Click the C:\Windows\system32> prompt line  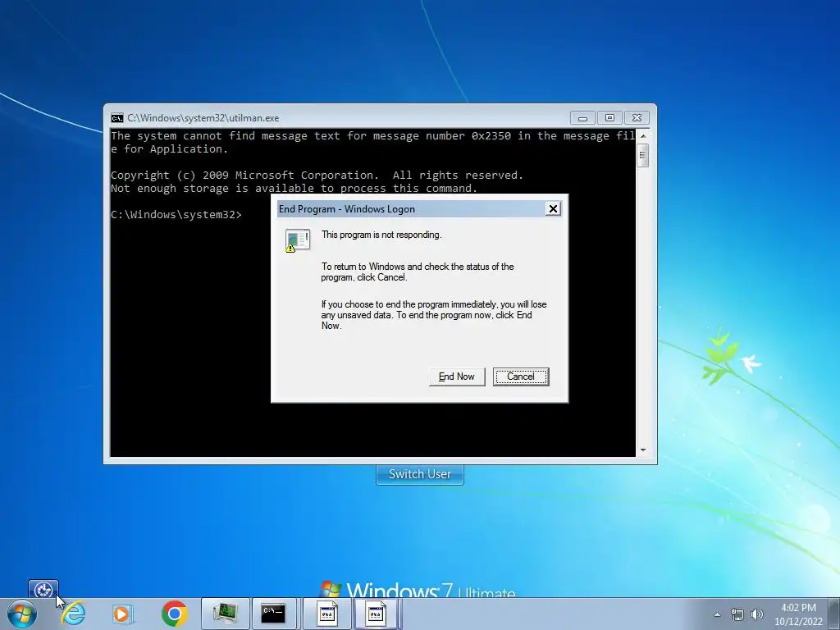click(x=176, y=215)
